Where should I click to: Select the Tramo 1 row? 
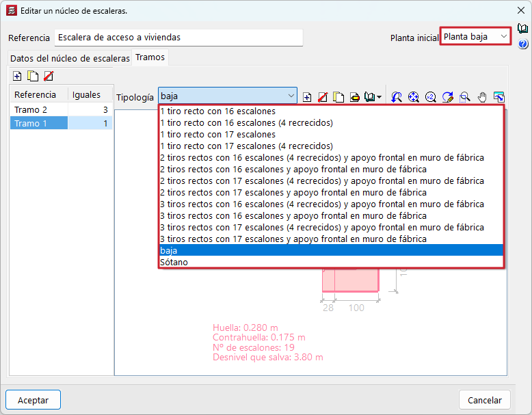61,123
